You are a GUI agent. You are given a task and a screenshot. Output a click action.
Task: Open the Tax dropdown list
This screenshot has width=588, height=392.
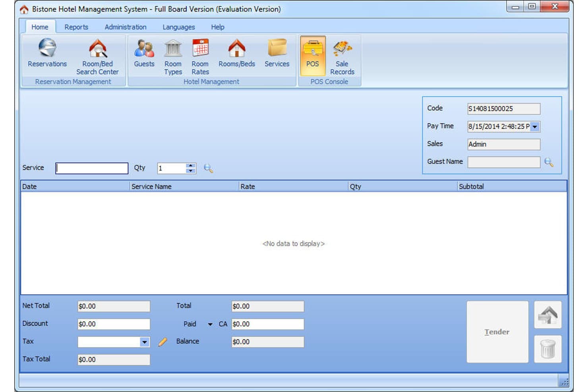[145, 342]
